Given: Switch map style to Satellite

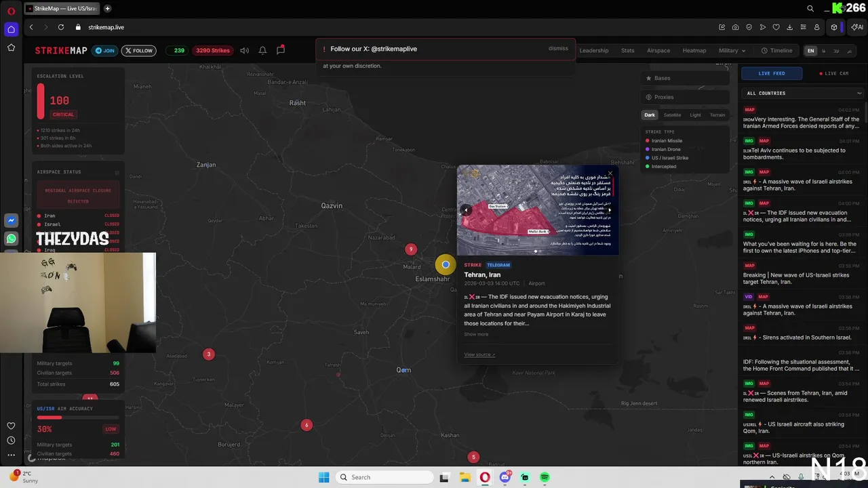Looking at the screenshot, I should click(x=672, y=115).
